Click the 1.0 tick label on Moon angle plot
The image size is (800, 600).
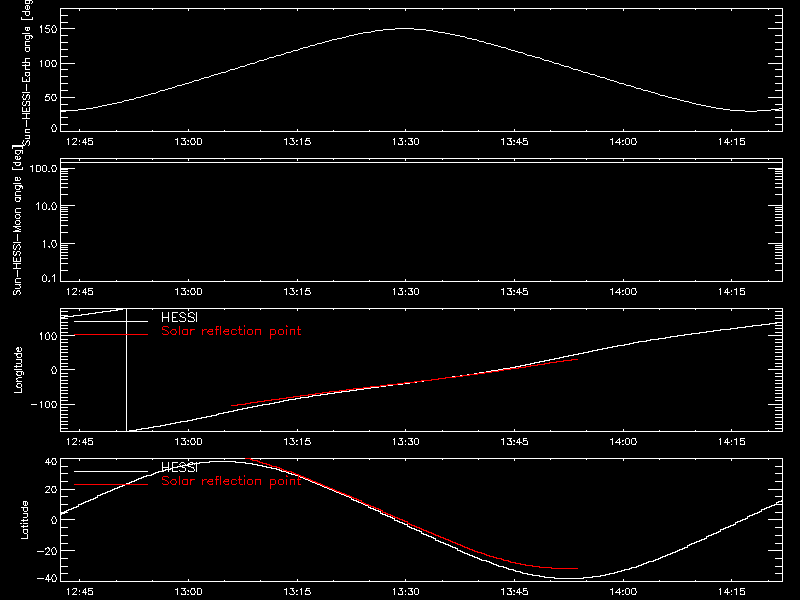[49, 244]
